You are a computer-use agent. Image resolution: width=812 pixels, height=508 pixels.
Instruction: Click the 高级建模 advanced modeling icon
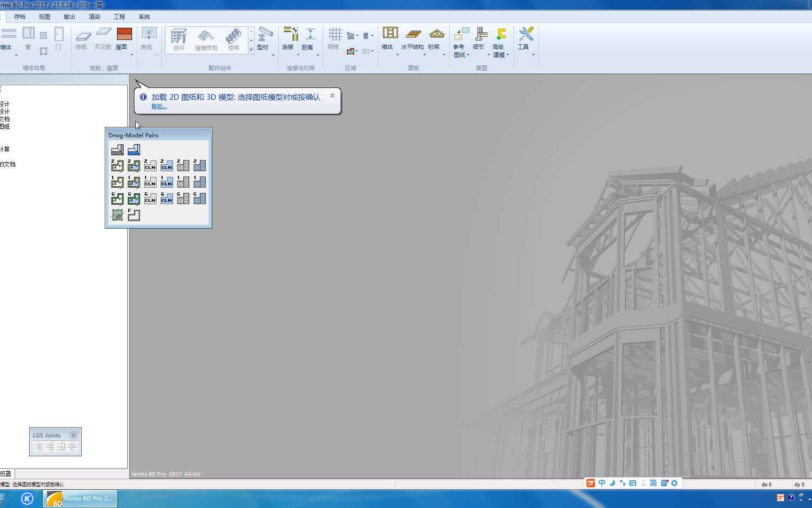tap(500, 41)
